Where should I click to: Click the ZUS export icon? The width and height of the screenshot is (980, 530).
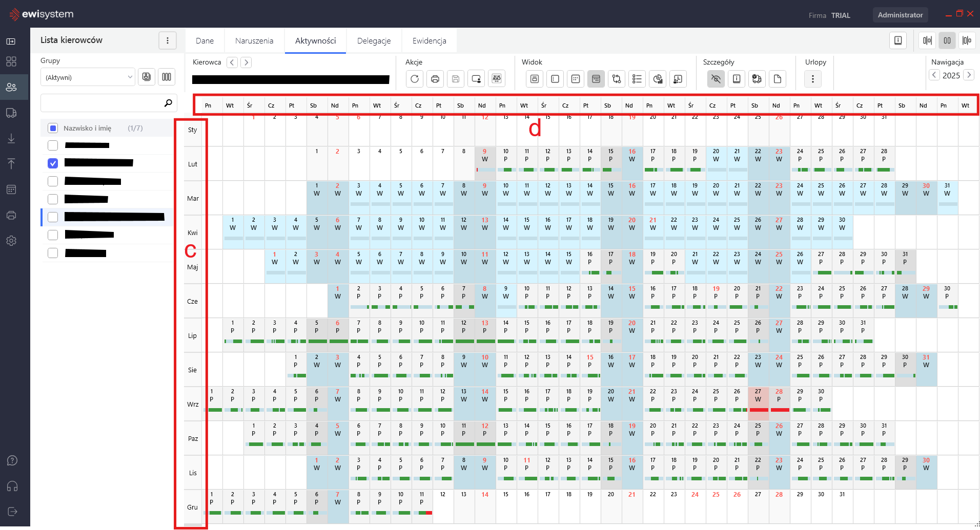(x=496, y=79)
